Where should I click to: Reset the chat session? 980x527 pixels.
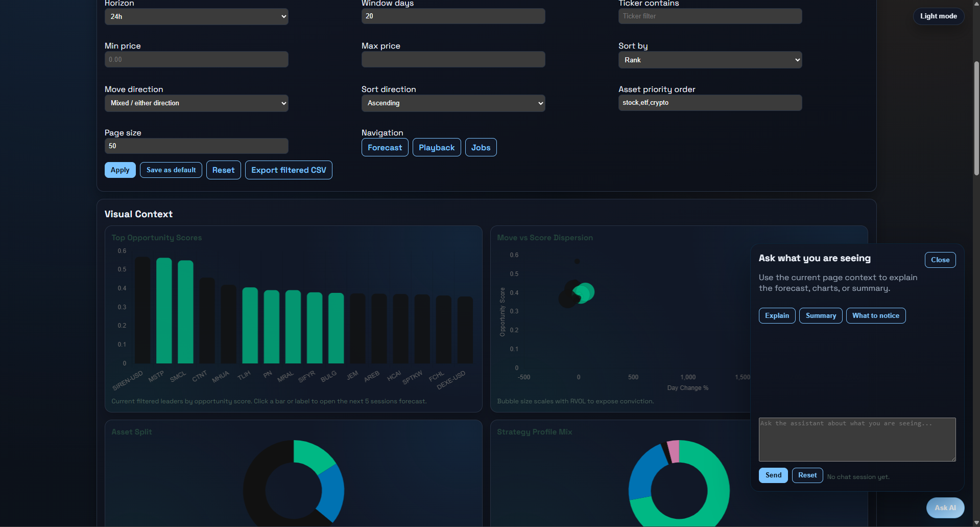(x=807, y=475)
